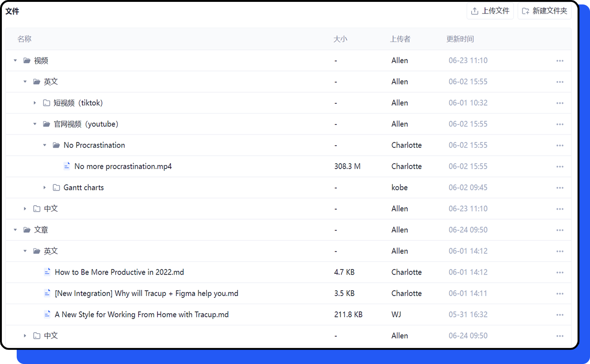The height and width of the screenshot is (364, 590).
Task: Collapse the 视频 folder tree
Action: coord(15,60)
